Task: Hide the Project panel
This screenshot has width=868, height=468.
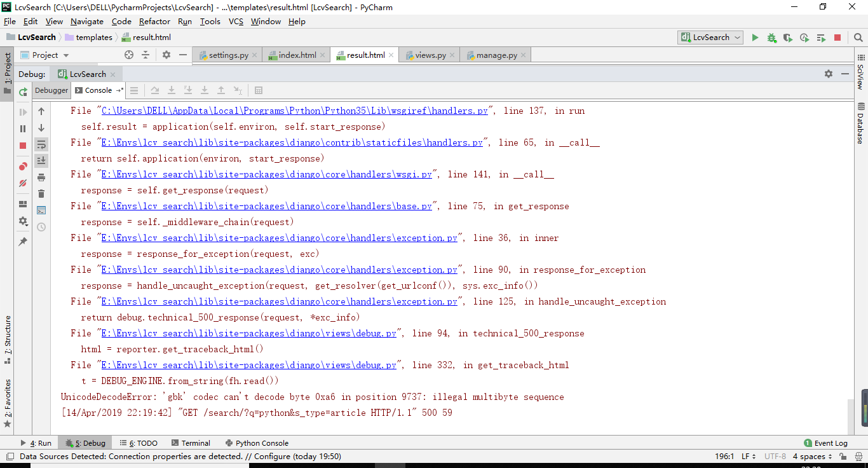Action: [182, 55]
